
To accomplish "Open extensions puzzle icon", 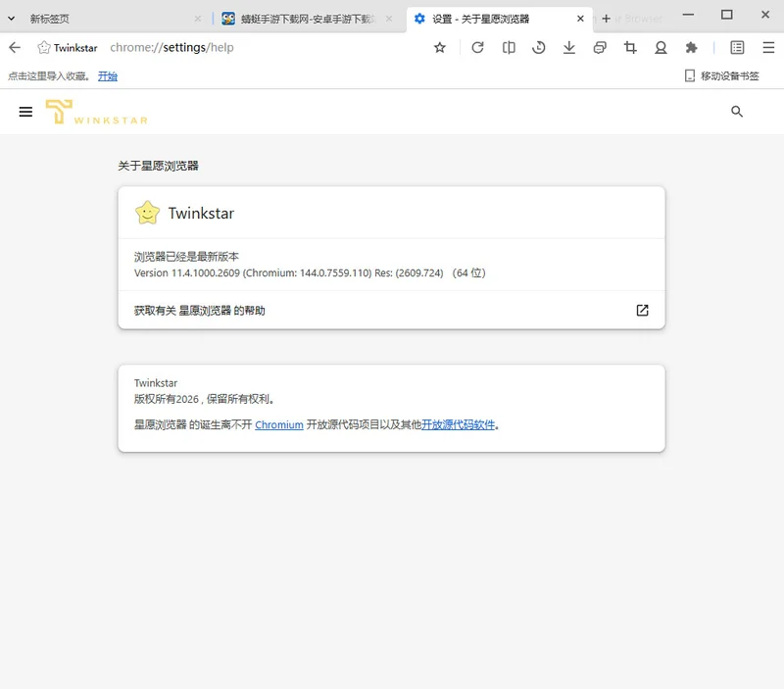I will [x=691, y=47].
